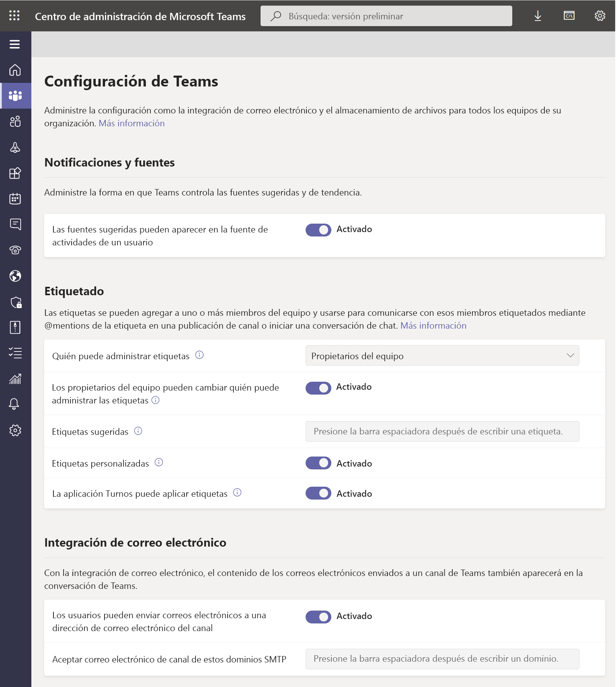Click info icon beside Etiquetas personalizadas
616x687 pixels.
159,462
